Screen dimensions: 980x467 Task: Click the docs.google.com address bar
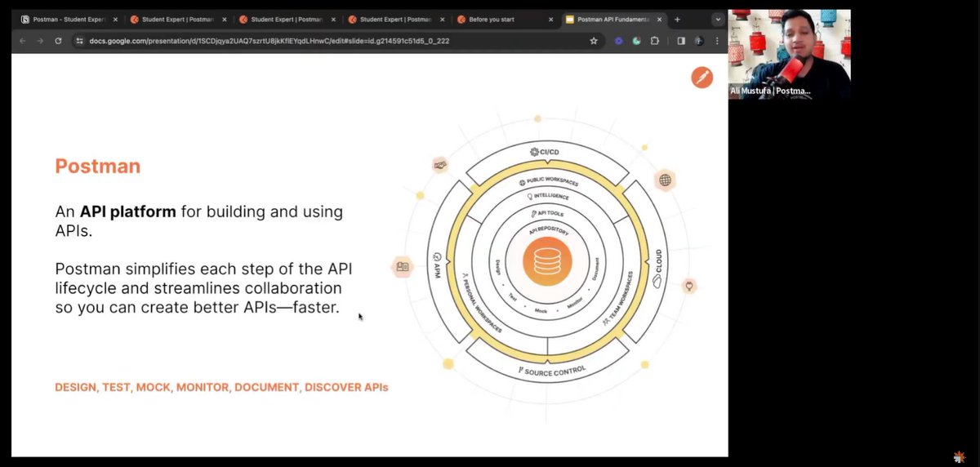337,40
